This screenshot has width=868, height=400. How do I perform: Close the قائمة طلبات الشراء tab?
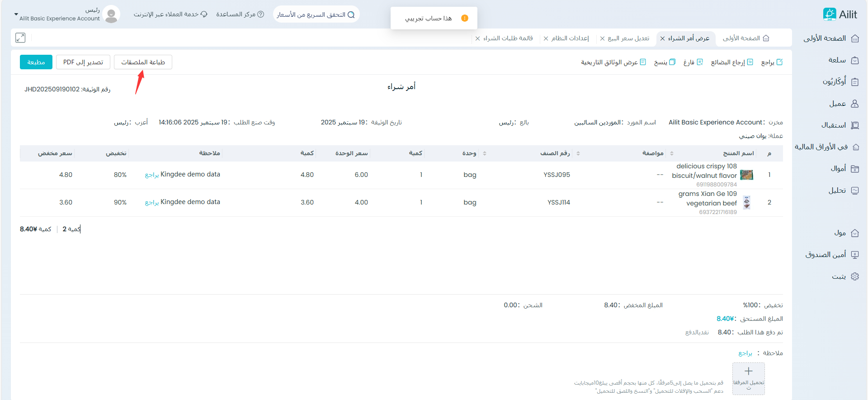pos(477,38)
